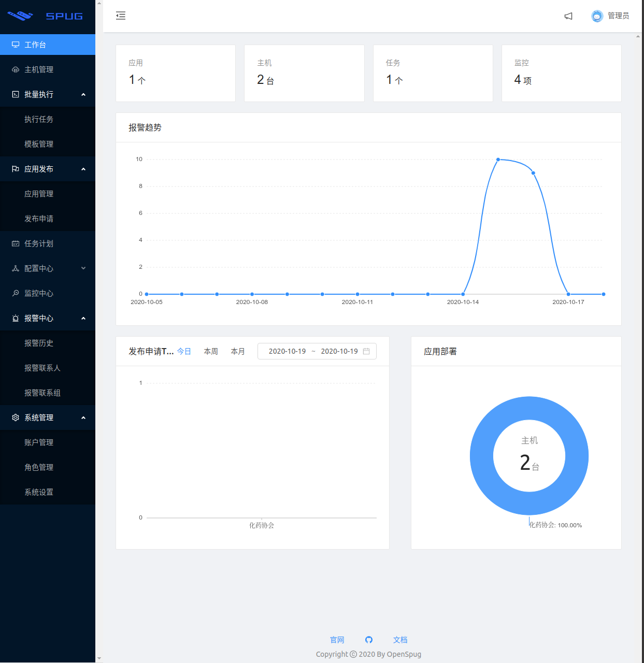Open the 文档 documentation link
644x663 pixels.
[400, 640]
